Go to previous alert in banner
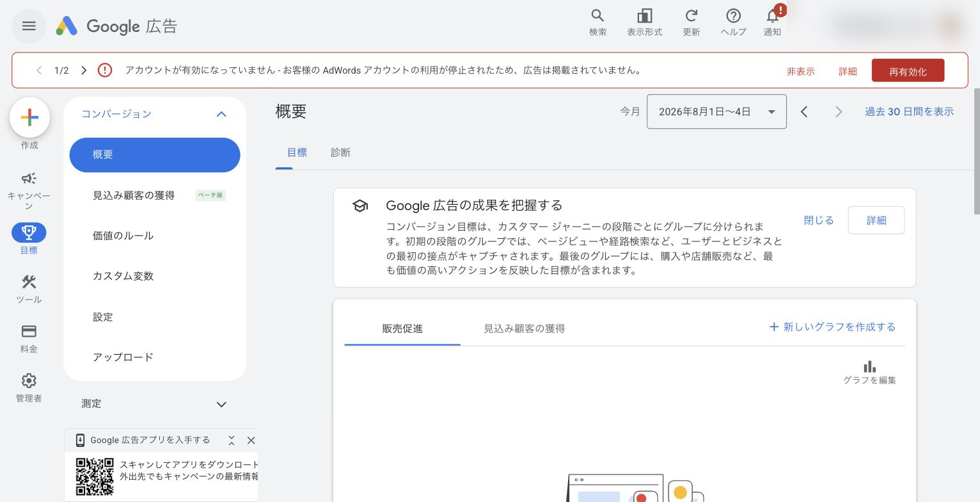This screenshot has width=980, height=502. tap(39, 70)
